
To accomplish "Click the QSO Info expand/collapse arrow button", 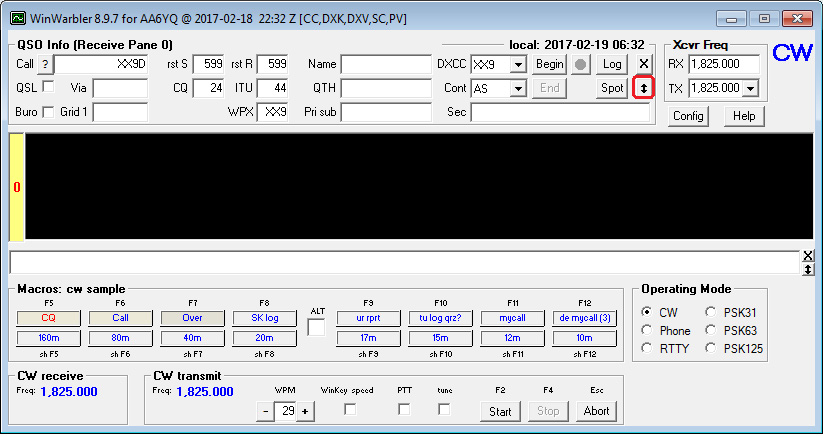I will pos(644,88).
